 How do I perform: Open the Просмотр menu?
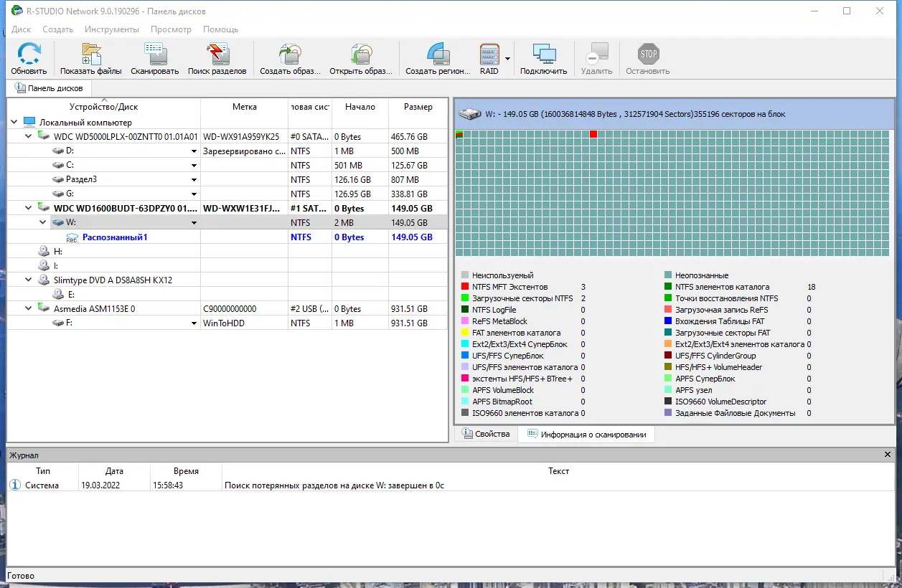coord(171,29)
